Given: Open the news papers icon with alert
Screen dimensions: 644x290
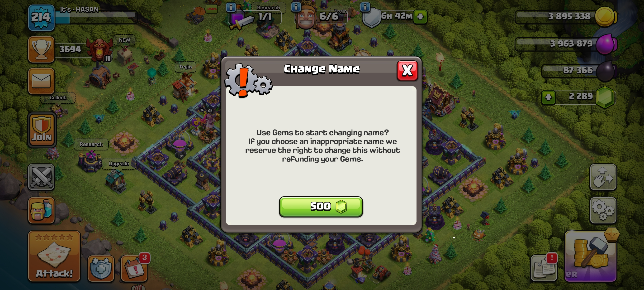Looking at the screenshot, I should tap(544, 268).
